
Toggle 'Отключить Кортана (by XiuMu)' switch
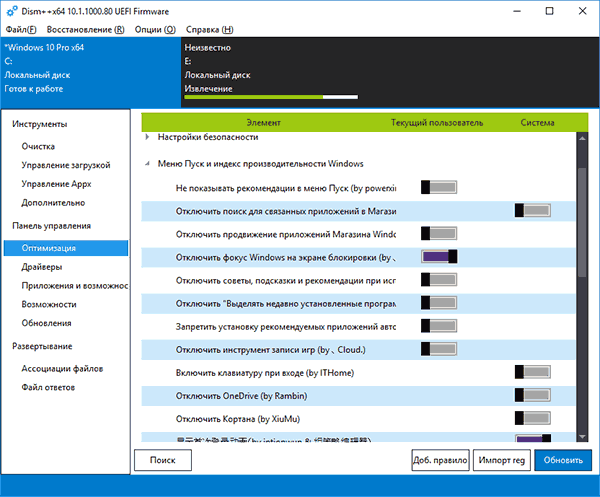coord(533,418)
